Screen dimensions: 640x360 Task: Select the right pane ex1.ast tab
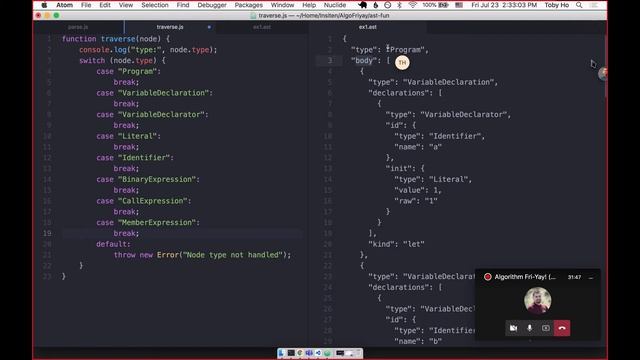[x=368, y=27]
